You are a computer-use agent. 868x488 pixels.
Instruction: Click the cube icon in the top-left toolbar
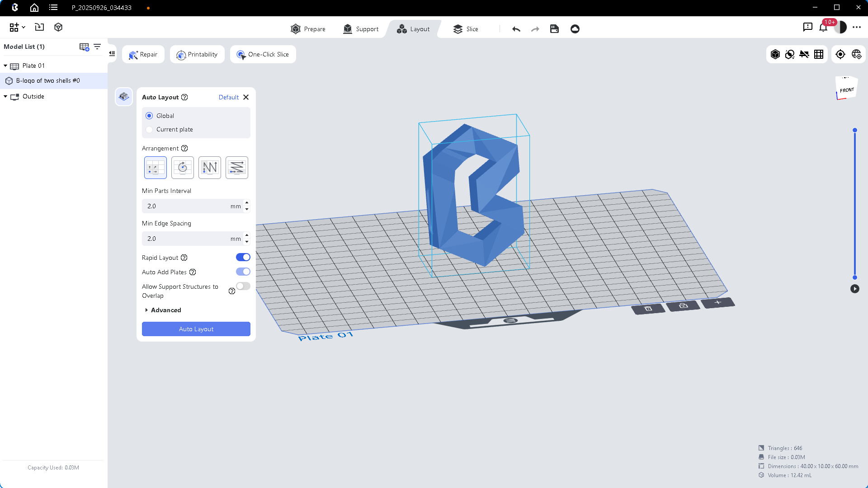[x=58, y=27]
